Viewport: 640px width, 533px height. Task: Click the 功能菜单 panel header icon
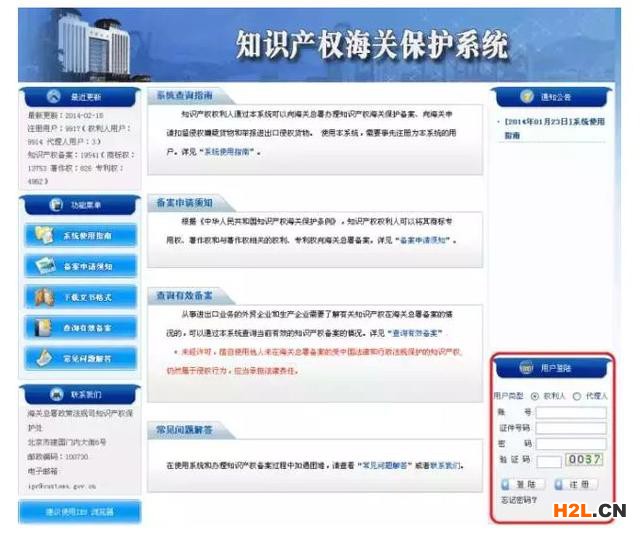click(x=56, y=204)
